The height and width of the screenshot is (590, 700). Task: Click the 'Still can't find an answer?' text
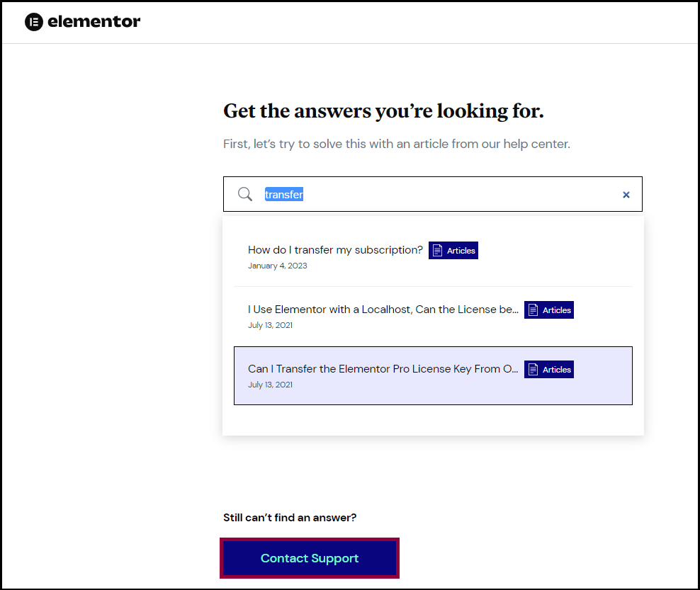[x=290, y=518]
